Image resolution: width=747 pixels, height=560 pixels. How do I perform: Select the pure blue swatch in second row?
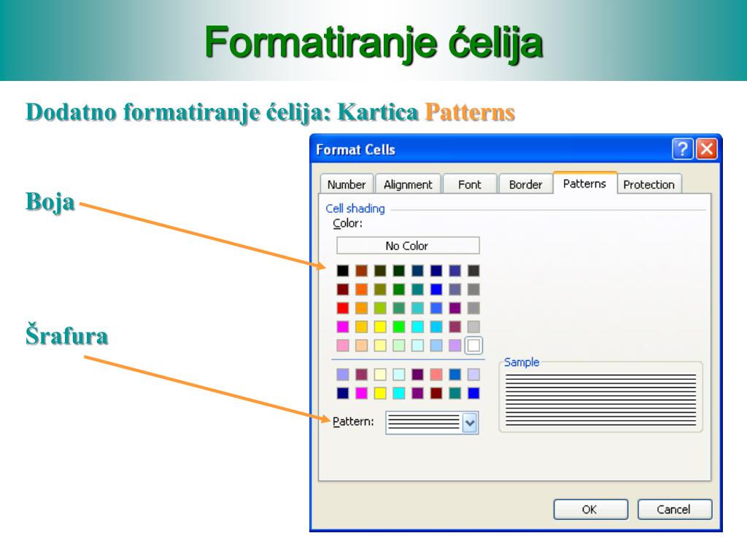tap(436, 289)
